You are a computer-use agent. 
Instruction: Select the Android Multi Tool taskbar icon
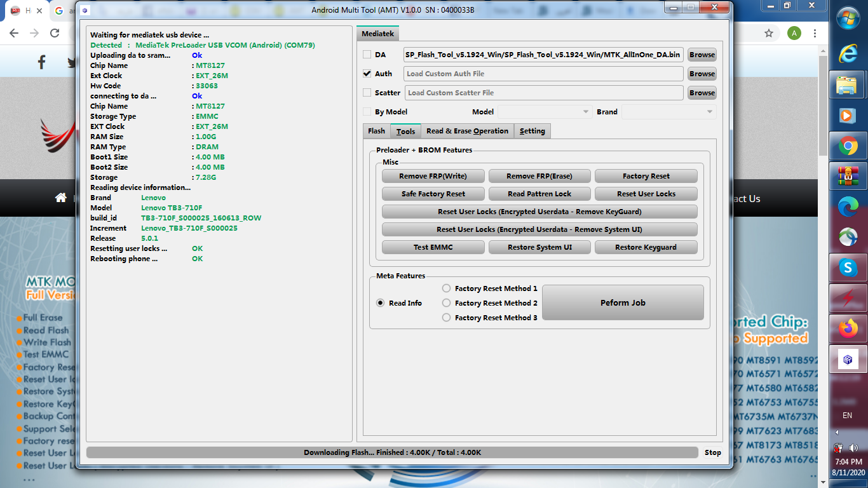tap(848, 360)
